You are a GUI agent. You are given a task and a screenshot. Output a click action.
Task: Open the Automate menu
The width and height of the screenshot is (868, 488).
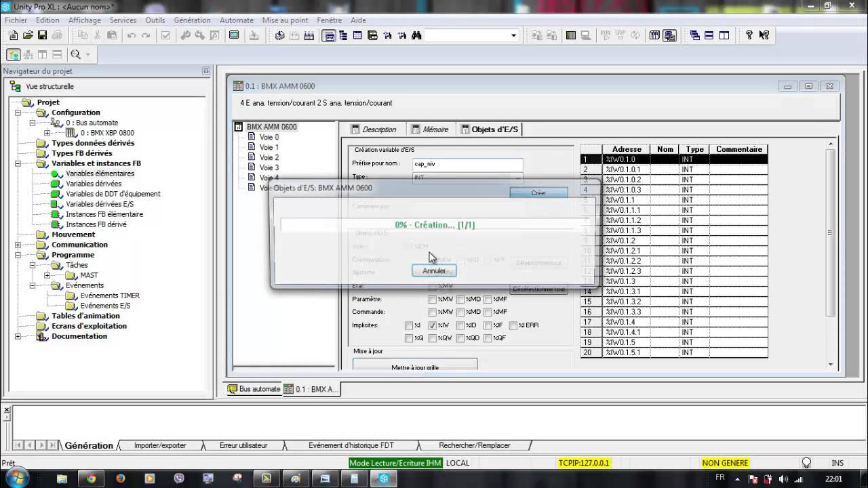[x=237, y=20]
